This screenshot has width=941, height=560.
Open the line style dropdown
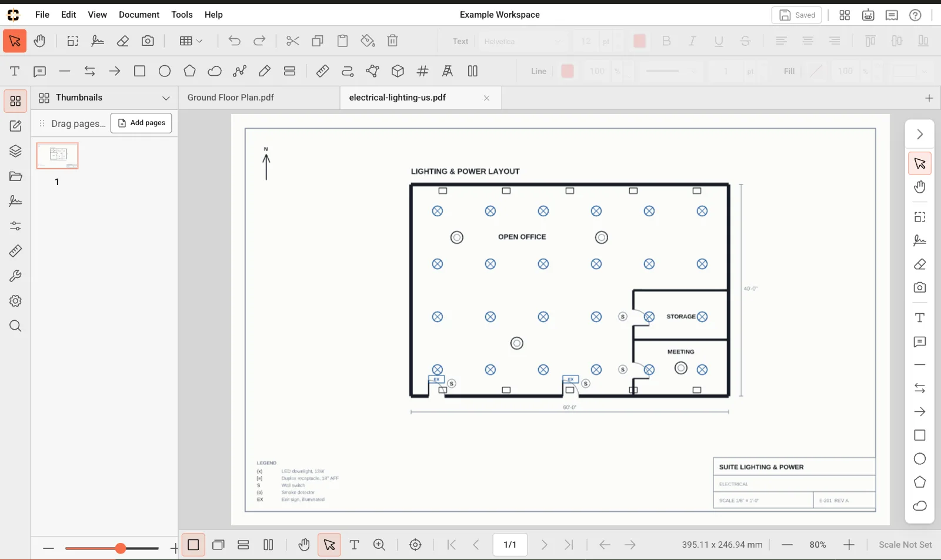click(670, 71)
